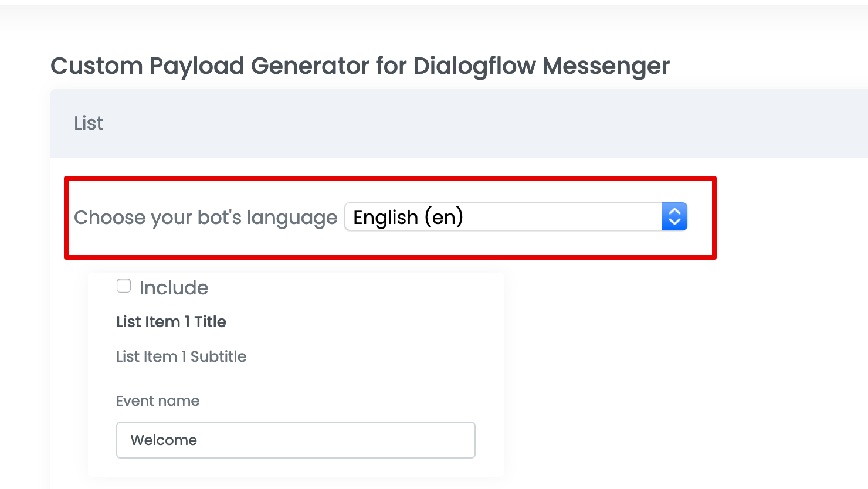Click the word Messenger in the title
Viewport: 868px width, 489px height.
[x=606, y=66]
